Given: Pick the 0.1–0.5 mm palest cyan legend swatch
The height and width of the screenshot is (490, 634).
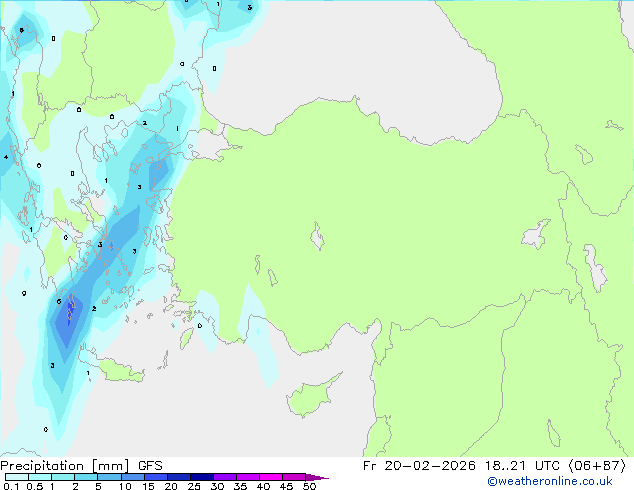Looking at the screenshot, I should [x=17, y=477].
